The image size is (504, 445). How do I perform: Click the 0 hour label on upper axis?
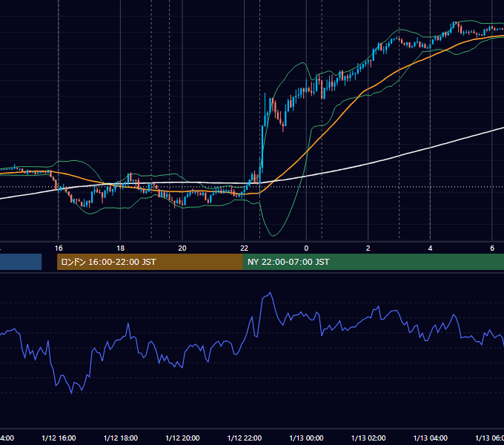306,248
